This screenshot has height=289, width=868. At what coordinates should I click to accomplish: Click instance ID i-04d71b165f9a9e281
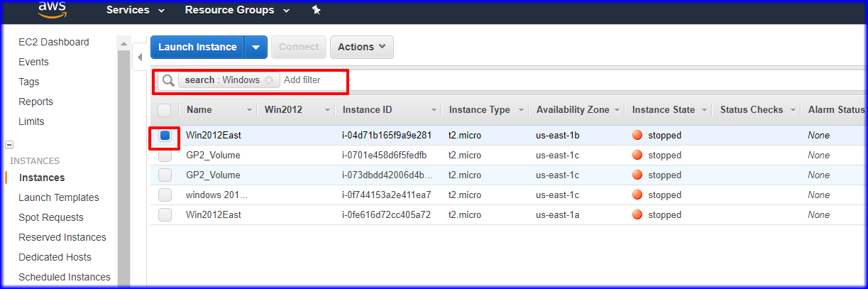pyautogui.click(x=387, y=136)
